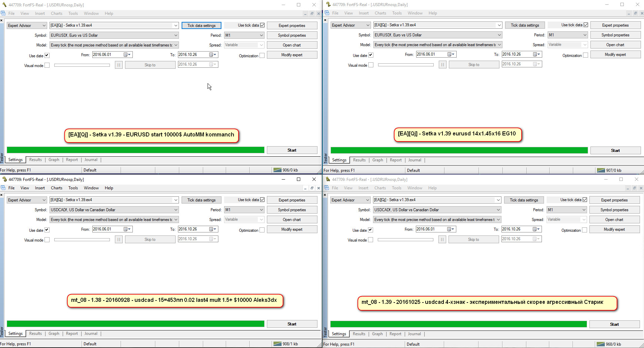
Task: Enable Optimization in top-left tester
Action: tap(262, 56)
